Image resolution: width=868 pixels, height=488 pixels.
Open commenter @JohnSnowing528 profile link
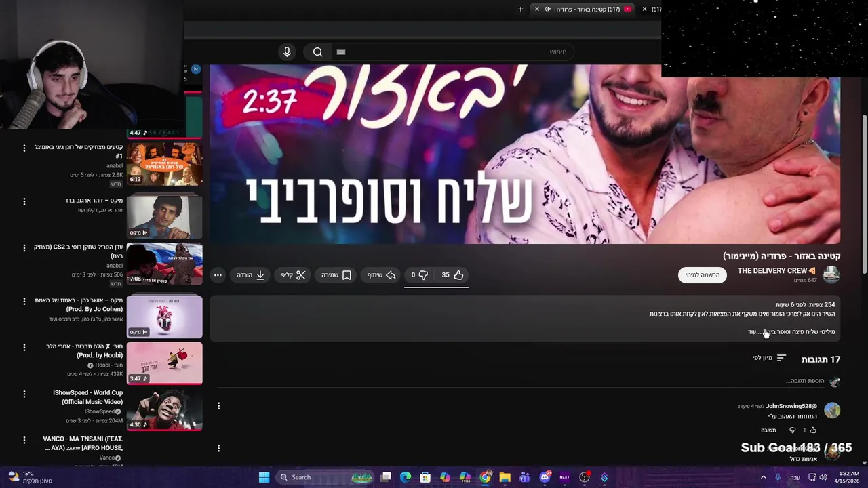point(791,406)
